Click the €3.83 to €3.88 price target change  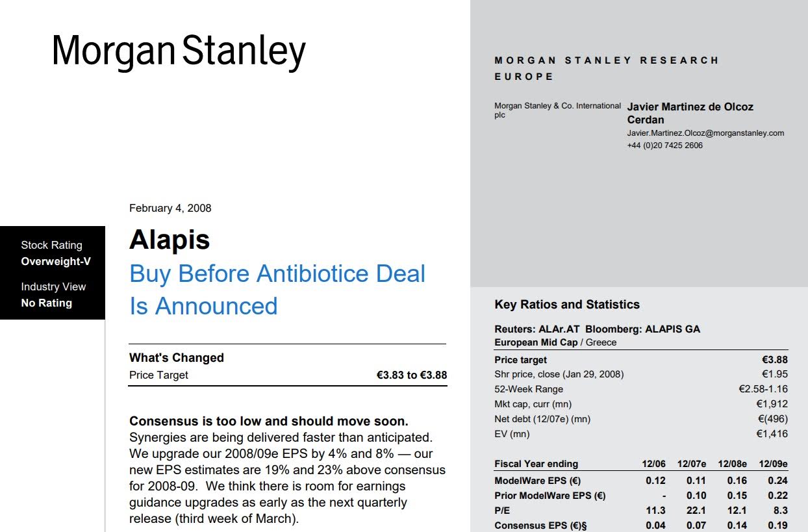pos(411,375)
